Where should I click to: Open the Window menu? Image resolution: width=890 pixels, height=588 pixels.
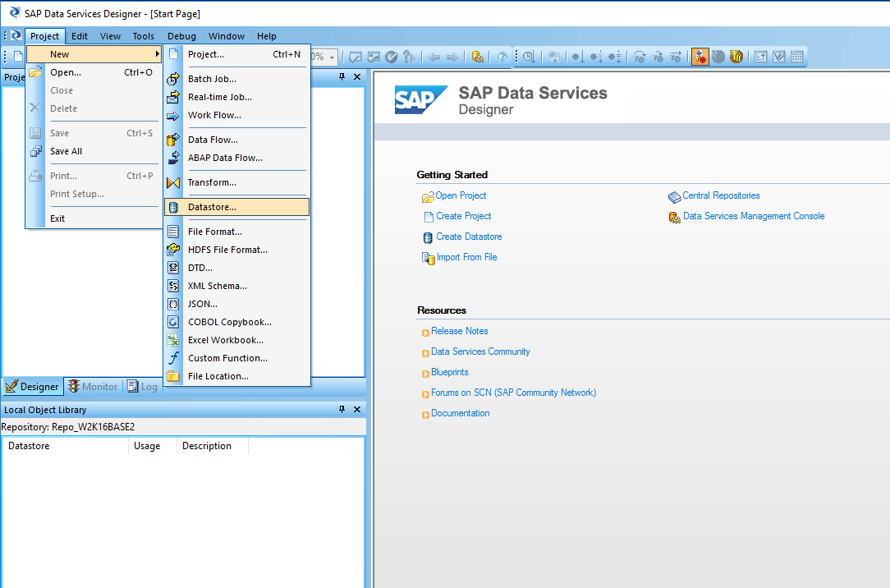(227, 36)
